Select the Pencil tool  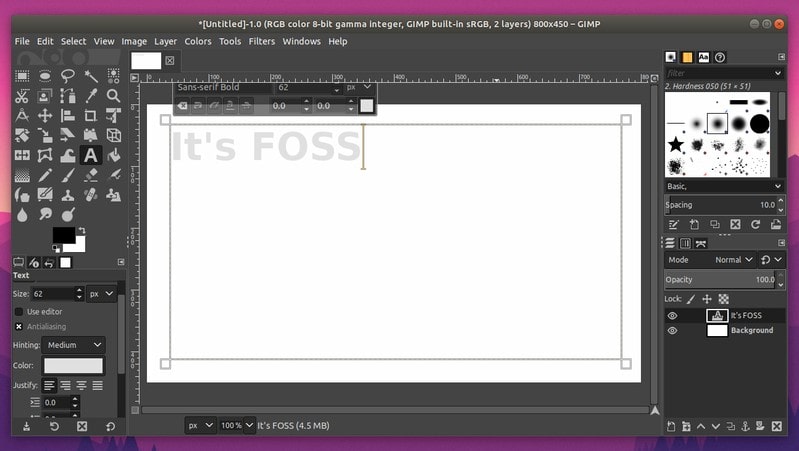pos(45,175)
